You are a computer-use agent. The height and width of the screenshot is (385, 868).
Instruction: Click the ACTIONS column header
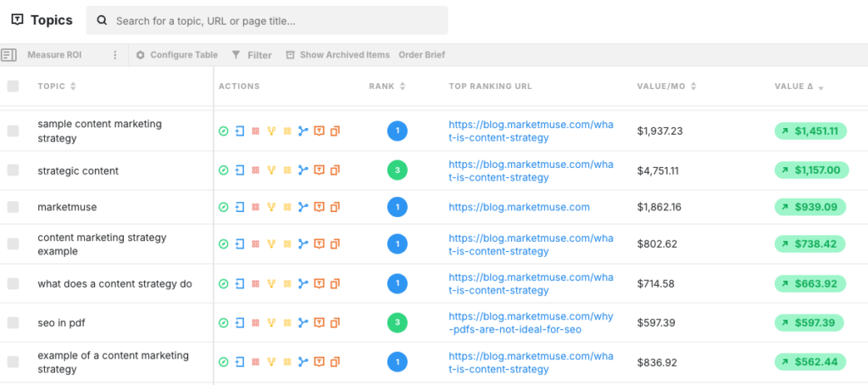point(239,86)
